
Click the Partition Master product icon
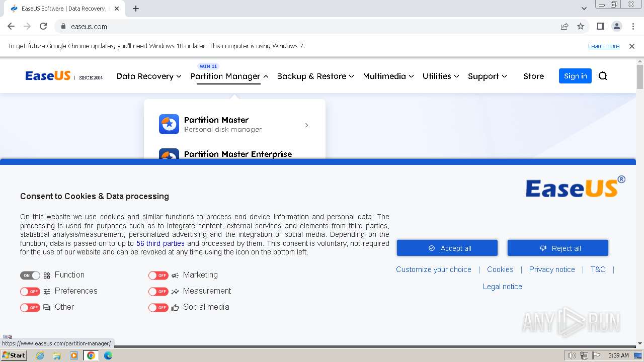point(169,124)
